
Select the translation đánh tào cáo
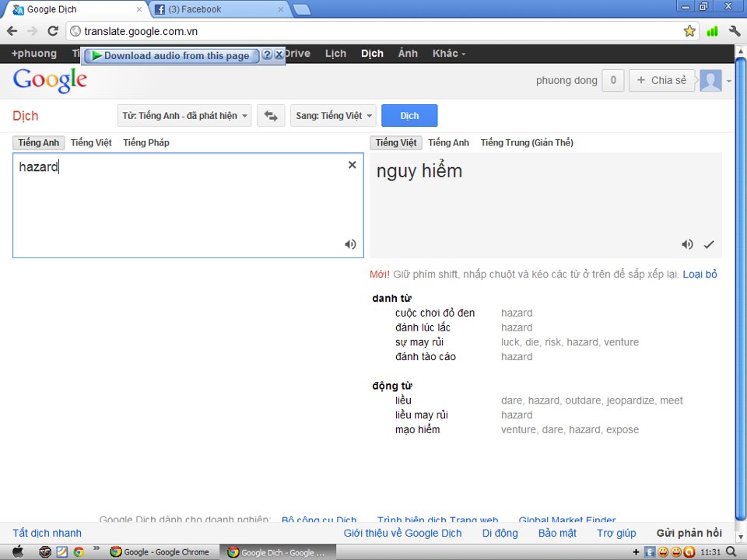(x=426, y=357)
